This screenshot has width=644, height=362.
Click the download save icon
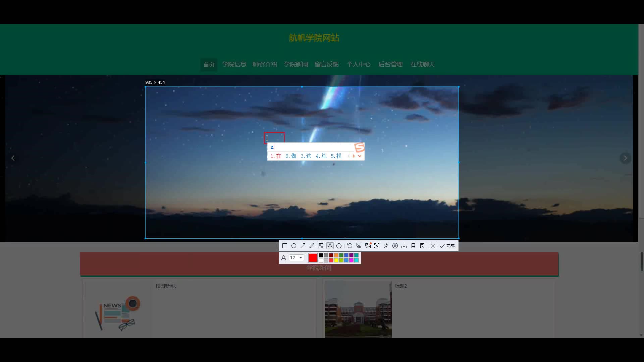pyautogui.click(x=404, y=246)
